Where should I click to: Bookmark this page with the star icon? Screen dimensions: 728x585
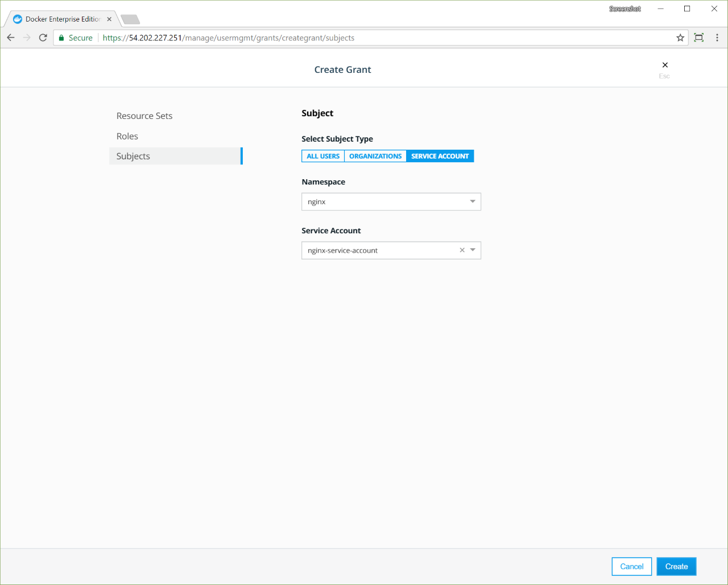680,38
